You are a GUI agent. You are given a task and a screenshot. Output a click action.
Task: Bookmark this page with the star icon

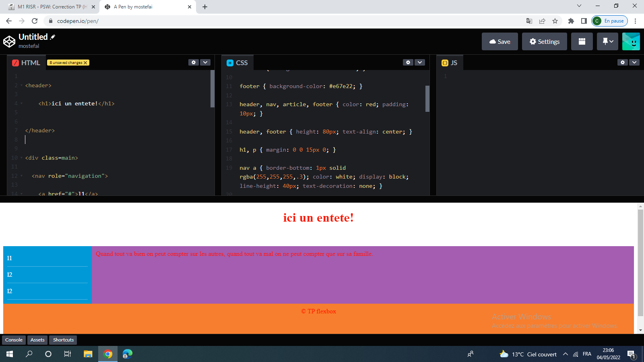pyautogui.click(x=555, y=21)
